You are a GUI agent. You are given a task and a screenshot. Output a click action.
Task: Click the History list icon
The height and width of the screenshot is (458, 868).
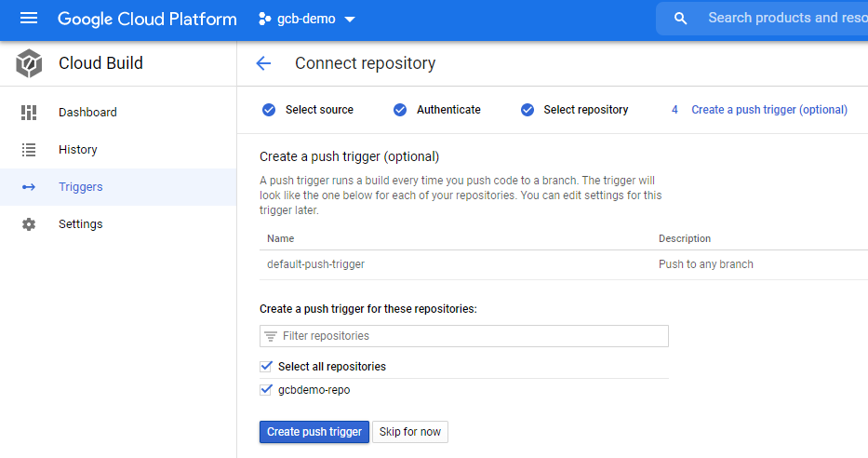(29, 150)
